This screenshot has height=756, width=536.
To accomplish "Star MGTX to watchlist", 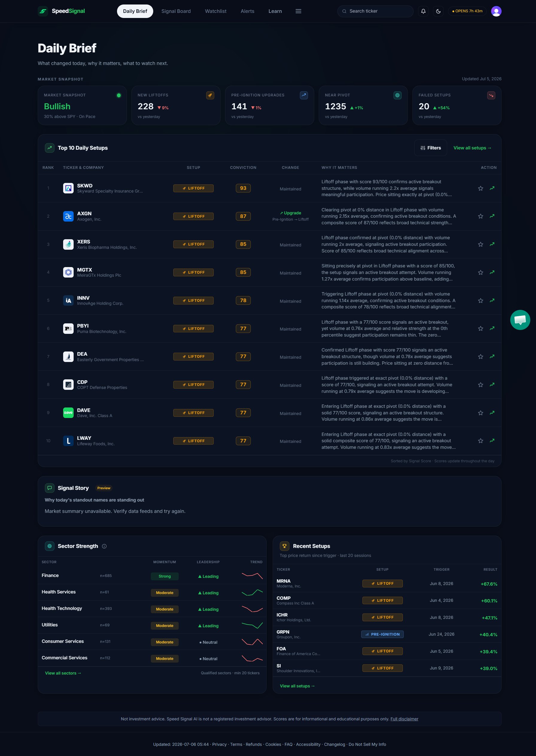I will [481, 272].
